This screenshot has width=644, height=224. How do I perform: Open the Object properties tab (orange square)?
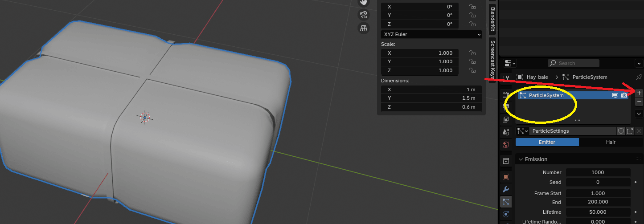[506, 176]
